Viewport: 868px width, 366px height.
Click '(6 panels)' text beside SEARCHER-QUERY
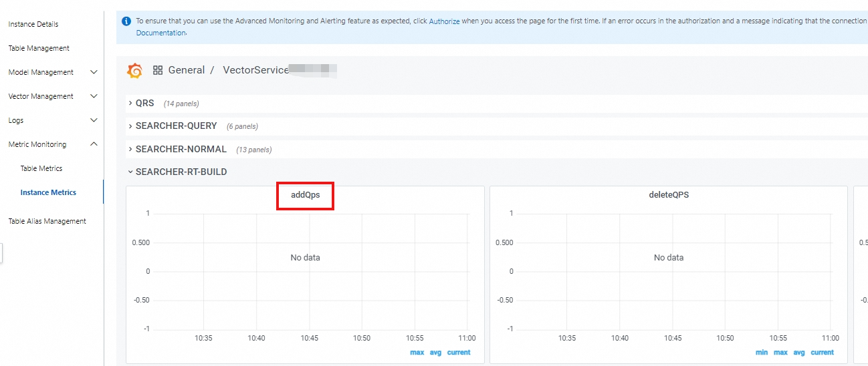(x=242, y=126)
